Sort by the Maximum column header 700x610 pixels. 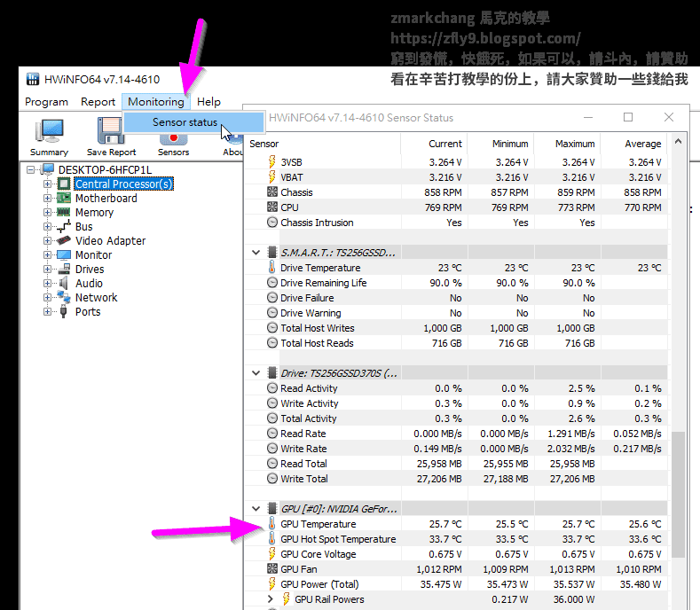tap(568, 144)
